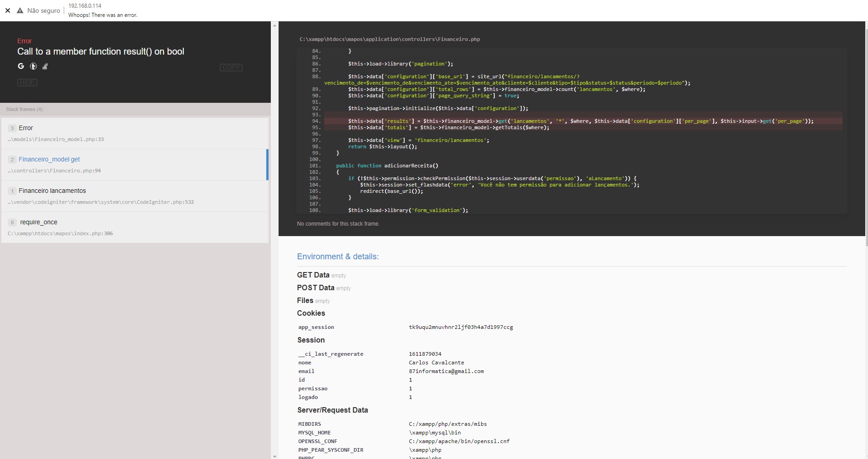Search the error on DuckDuckGo
The height and width of the screenshot is (459, 868).
[x=33, y=66]
